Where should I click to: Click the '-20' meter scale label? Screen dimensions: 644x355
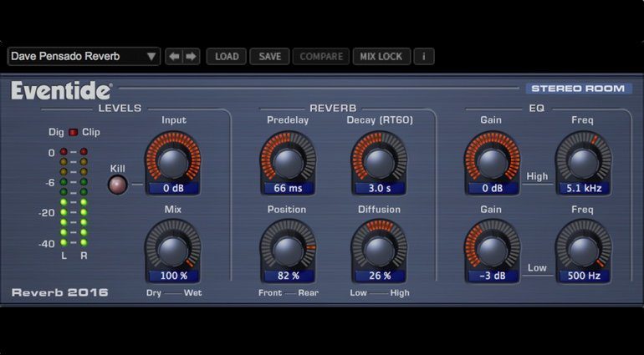(47, 213)
